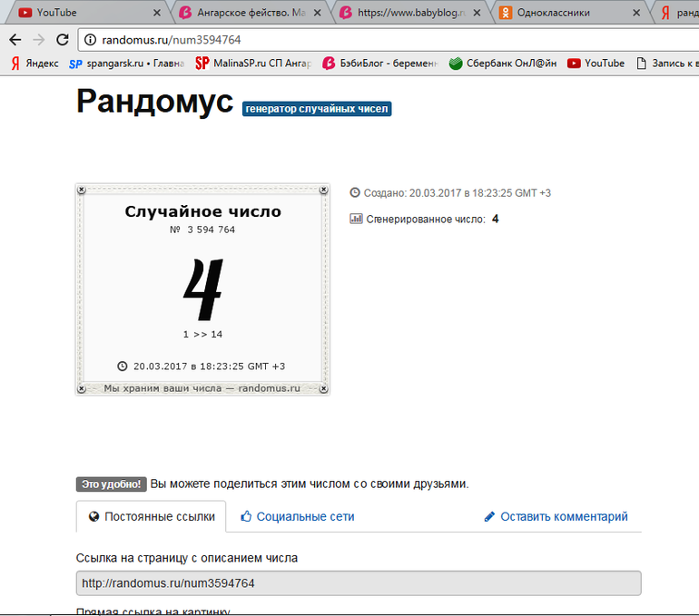Click the browser back arrow button
This screenshot has width=699, height=616.
pos(15,40)
